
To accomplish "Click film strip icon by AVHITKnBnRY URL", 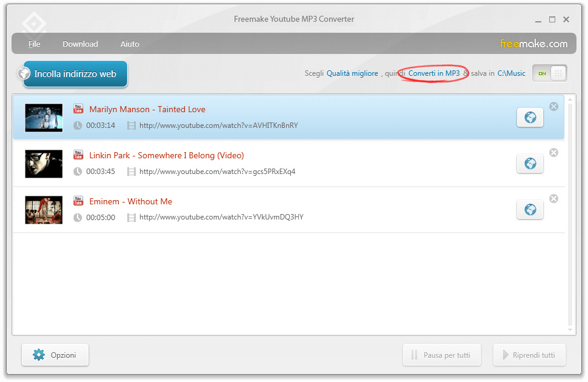I will (132, 126).
